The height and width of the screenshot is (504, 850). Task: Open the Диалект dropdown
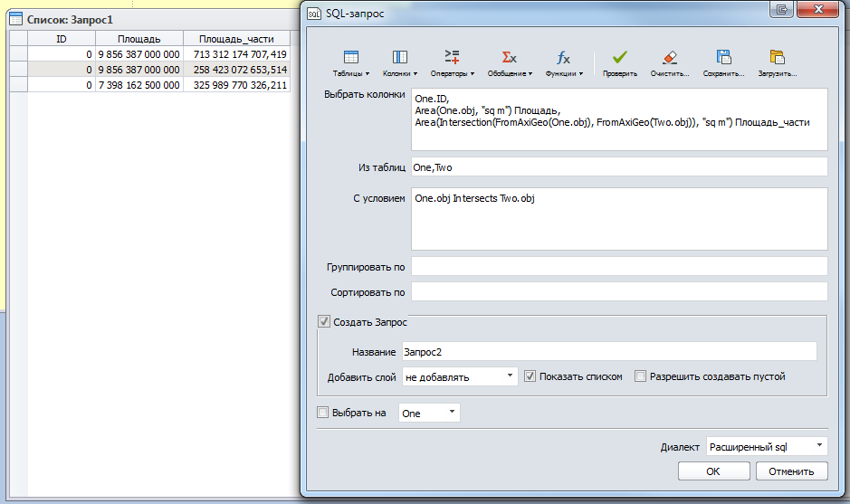point(767,447)
